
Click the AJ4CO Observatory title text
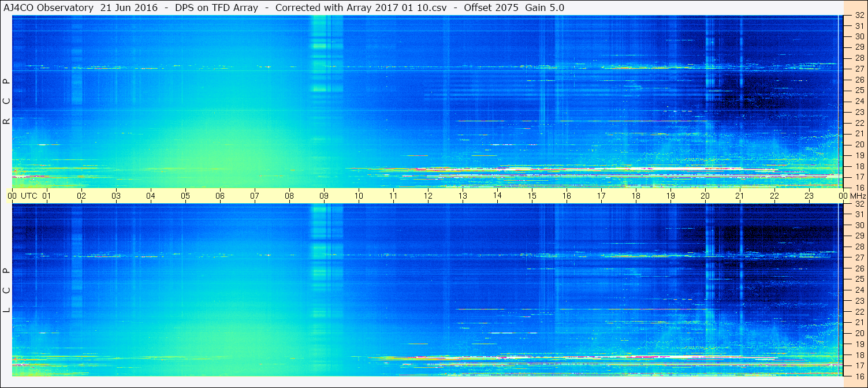[49, 8]
